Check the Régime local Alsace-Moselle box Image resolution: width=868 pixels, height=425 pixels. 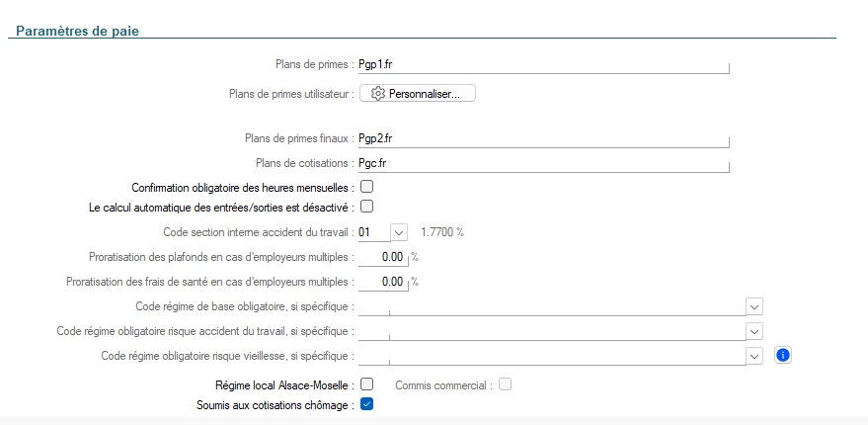tap(366, 383)
